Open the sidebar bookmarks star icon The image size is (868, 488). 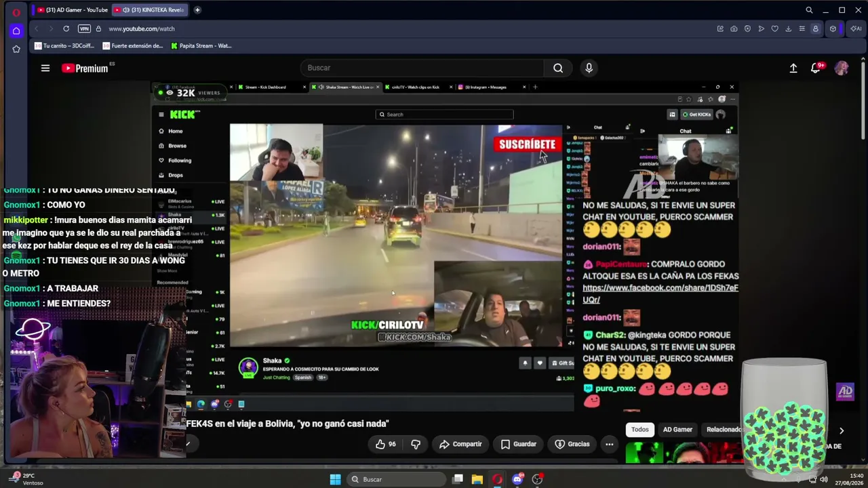tap(16, 49)
